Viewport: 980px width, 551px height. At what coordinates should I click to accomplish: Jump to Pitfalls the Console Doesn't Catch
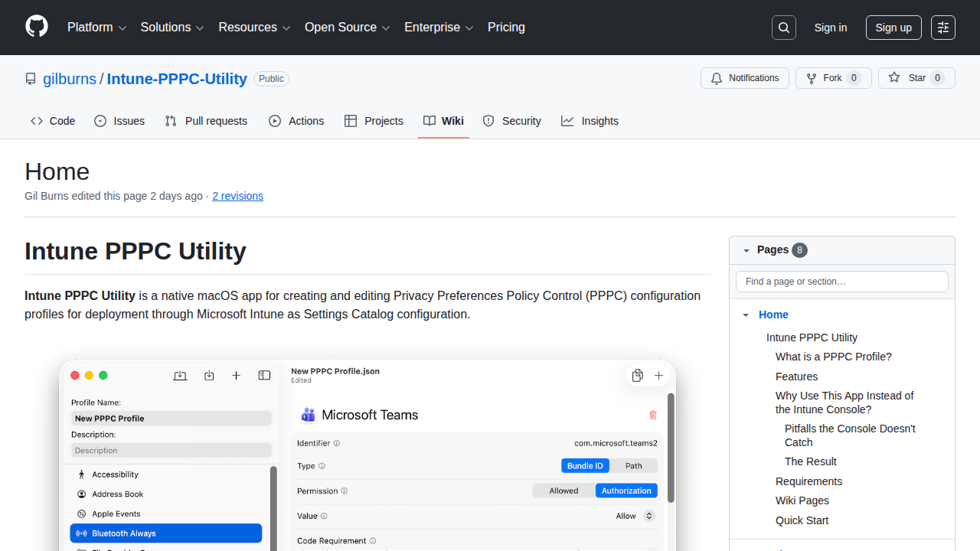850,435
